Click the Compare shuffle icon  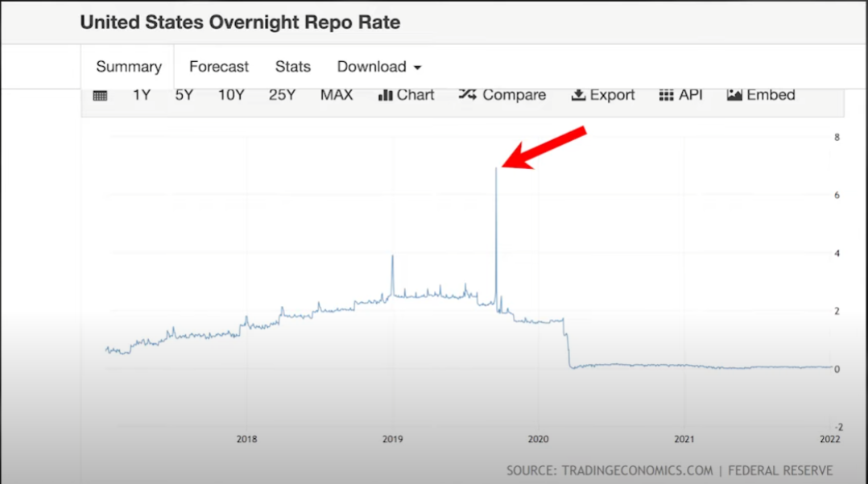[x=467, y=95]
